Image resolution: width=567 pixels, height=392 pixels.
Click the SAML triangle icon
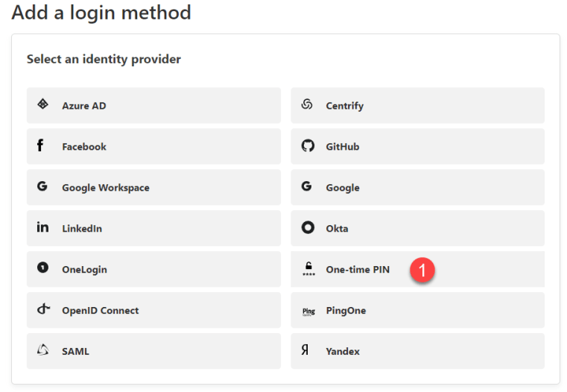pos(42,350)
